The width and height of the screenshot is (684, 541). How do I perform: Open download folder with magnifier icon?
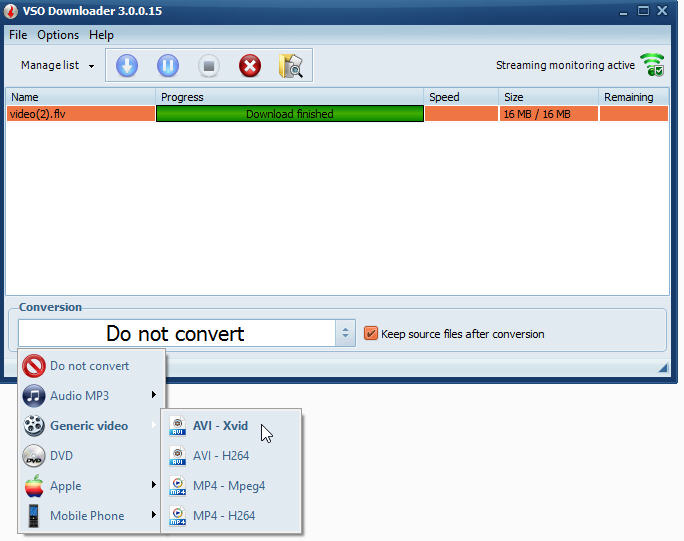pyautogui.click(x=291, y=66)
